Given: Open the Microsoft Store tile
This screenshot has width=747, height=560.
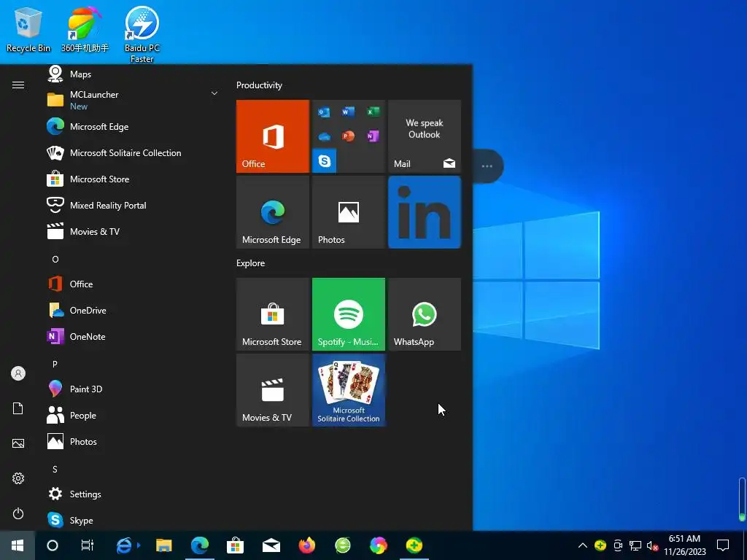Looking at the screenshot, I should (x=273, y=314).
